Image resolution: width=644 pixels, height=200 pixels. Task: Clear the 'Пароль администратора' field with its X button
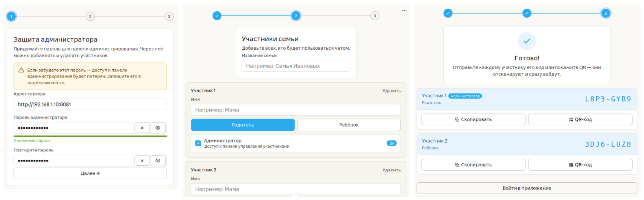[x=142, y=128]
